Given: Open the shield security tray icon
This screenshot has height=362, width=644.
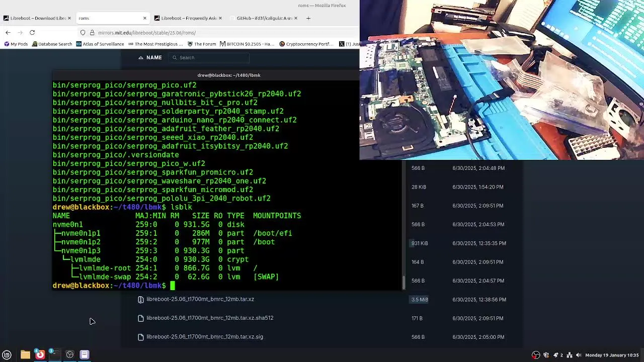Looking at the screenshot, I should (x=546, y=355).
